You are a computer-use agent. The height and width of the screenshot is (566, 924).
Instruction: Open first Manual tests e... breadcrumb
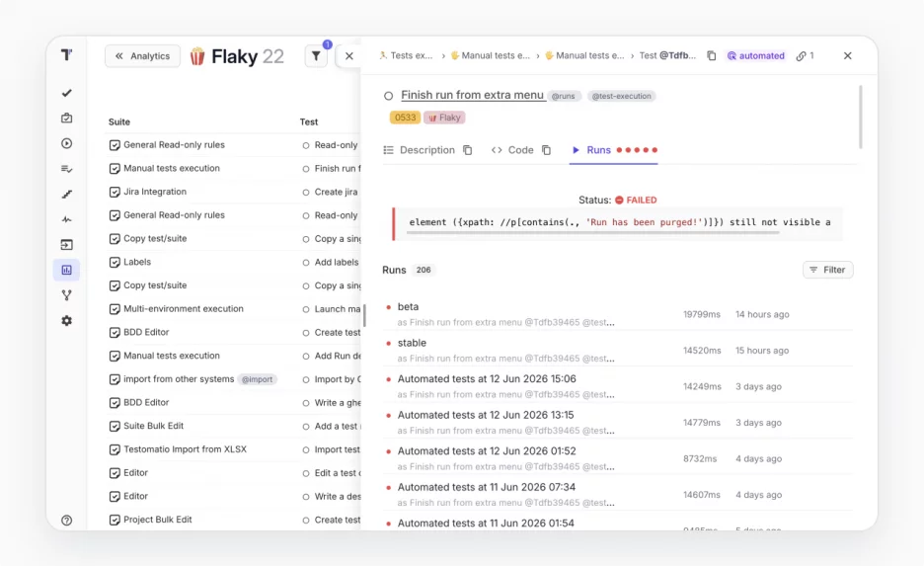pyautogui.click(x=491, y=55)
